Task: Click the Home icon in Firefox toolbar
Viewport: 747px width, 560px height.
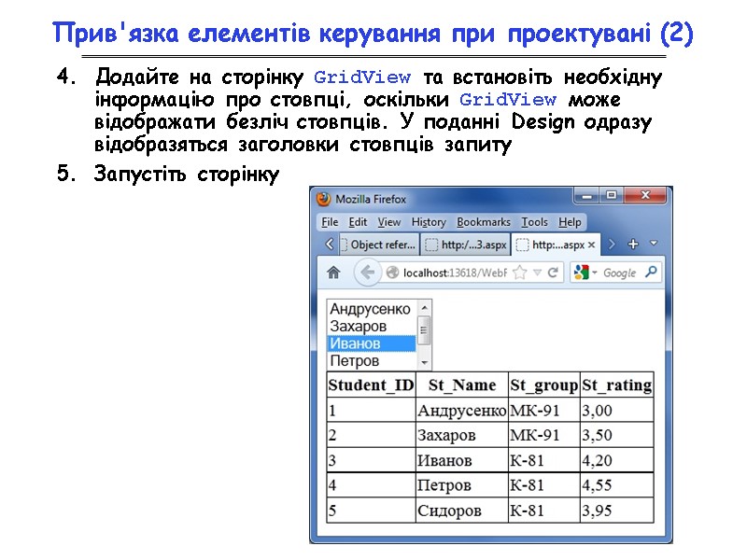Action: point(333,273)
